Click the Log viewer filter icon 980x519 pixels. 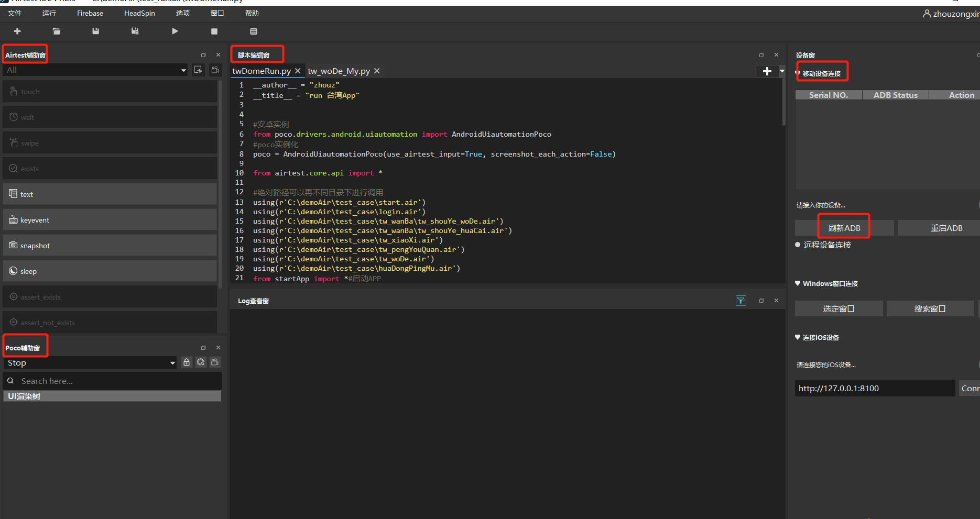click(x=741, y=301)
